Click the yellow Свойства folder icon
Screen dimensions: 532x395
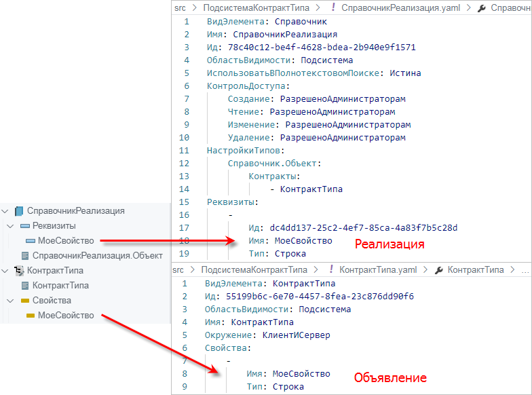[24, 300]
